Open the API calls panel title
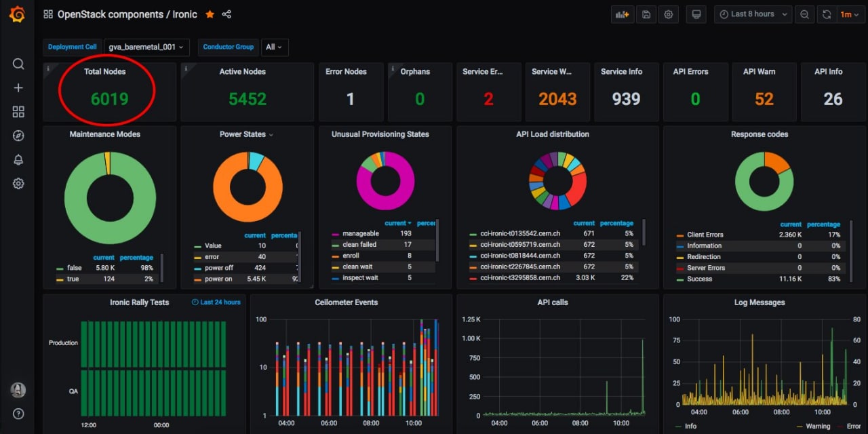The height and width of the screenshot is (434, 868). 553,302
